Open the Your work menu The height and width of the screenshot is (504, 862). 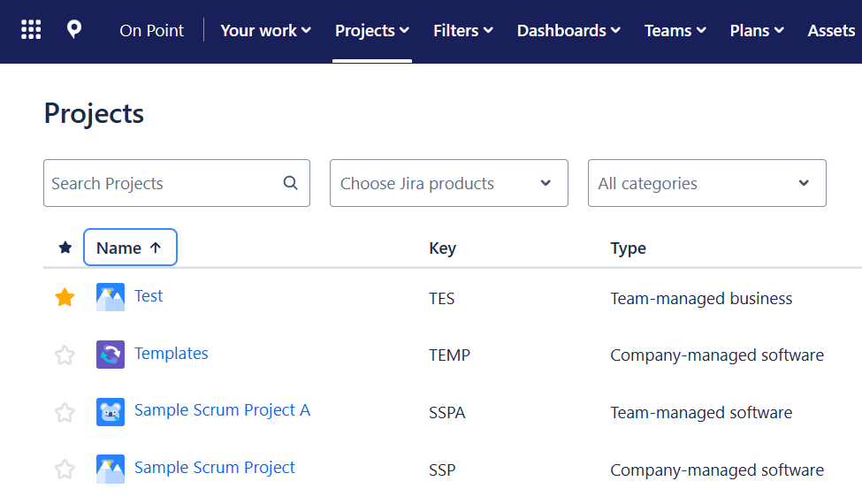click(x=265, y=30)
